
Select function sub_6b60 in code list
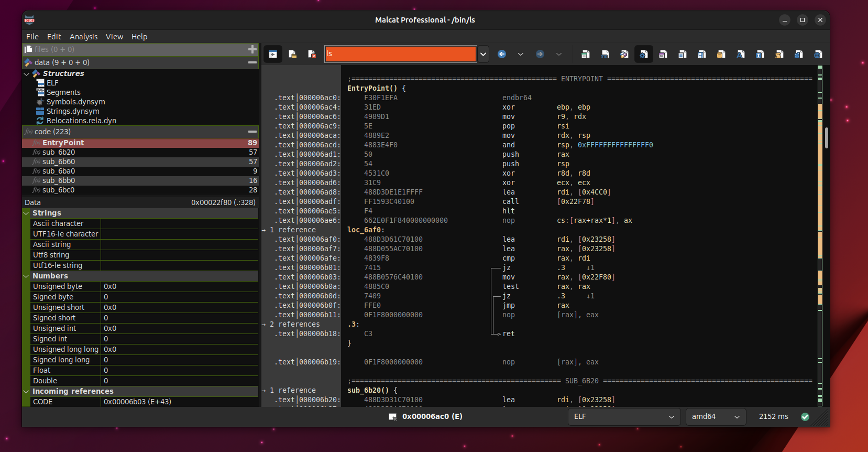(x=140, y=162)
